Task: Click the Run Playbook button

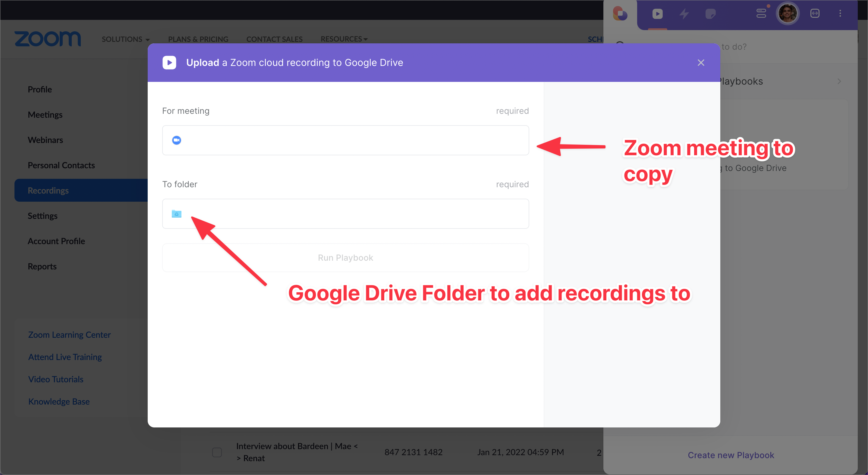Action: point(345,258)
